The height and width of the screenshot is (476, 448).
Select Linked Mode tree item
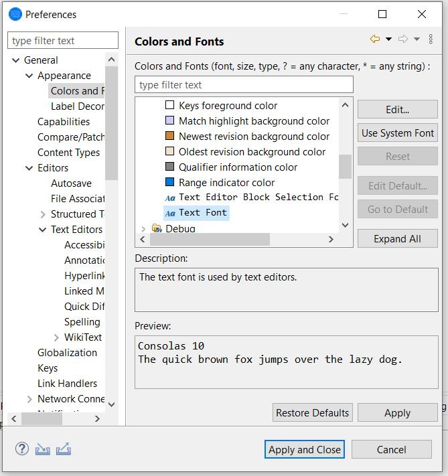84,291
